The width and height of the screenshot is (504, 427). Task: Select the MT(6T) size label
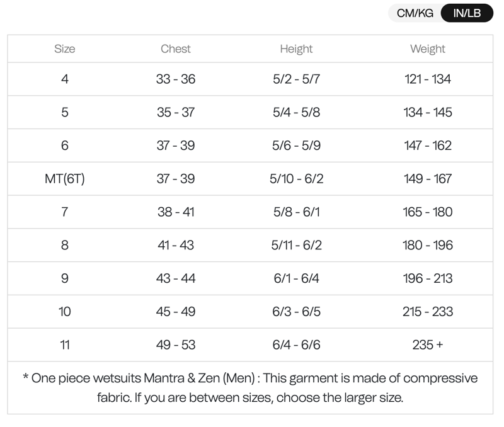tap(65, 179)
